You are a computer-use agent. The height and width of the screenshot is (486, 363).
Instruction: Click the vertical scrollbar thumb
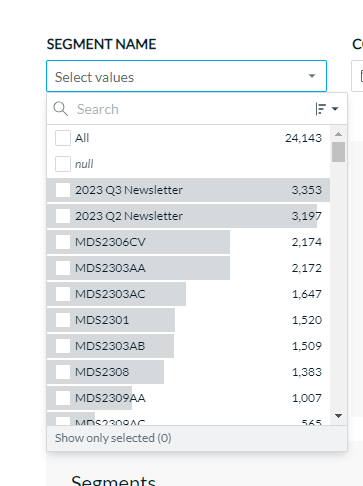pos(338,152)
